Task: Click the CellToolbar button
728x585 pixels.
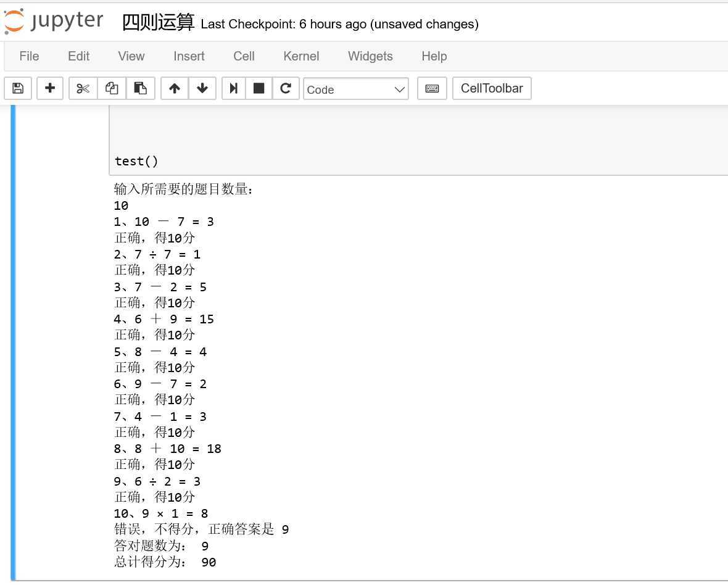Action: (492, 88)
